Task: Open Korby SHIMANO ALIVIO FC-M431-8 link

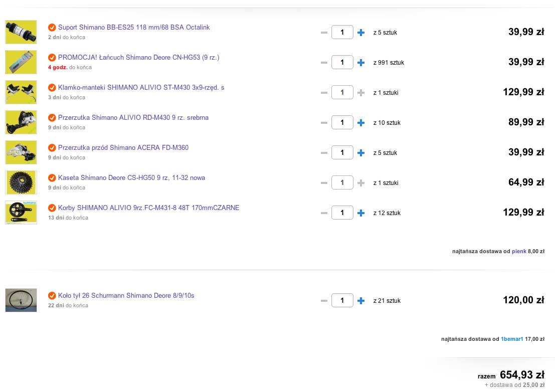Action: tap(149, 208)
